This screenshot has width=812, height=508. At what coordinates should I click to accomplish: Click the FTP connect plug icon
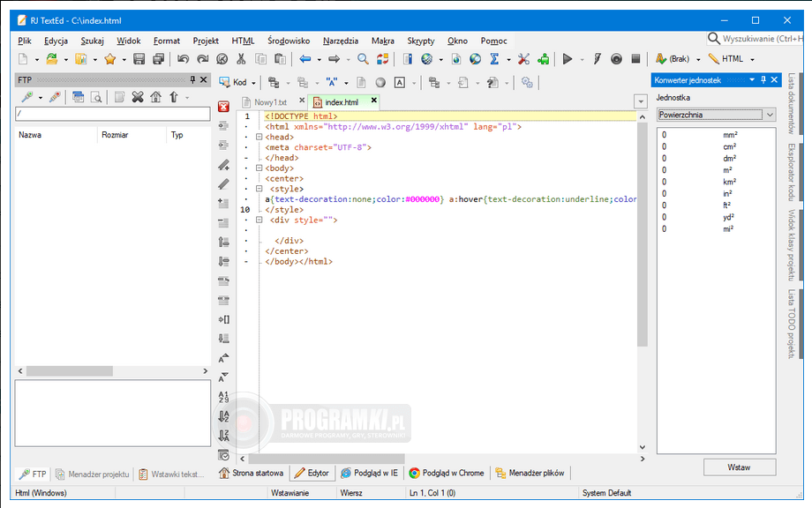[x=26, y=97]
